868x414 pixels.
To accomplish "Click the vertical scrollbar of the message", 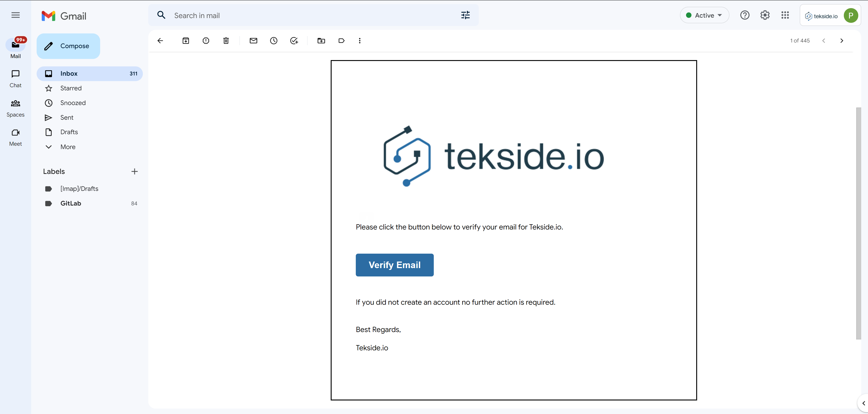I will coord(859,224).
